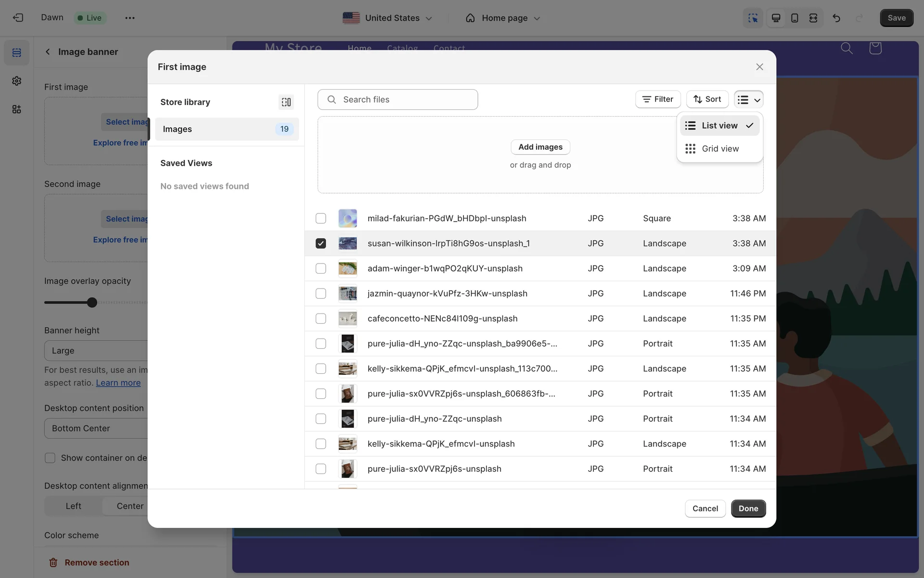Click the exit editor icon
Image resolution: width=924 pixels, height=578 pixels.
click(18, 18)
